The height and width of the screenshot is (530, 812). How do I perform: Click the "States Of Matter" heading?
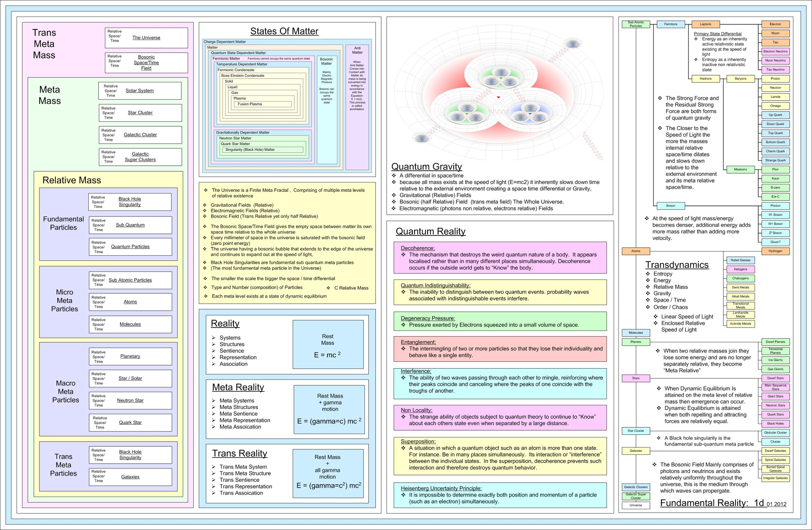(x=284, y=31)
